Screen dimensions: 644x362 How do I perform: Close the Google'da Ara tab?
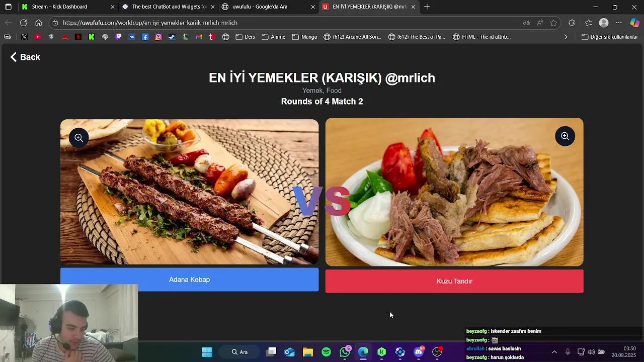coord(313,7)
